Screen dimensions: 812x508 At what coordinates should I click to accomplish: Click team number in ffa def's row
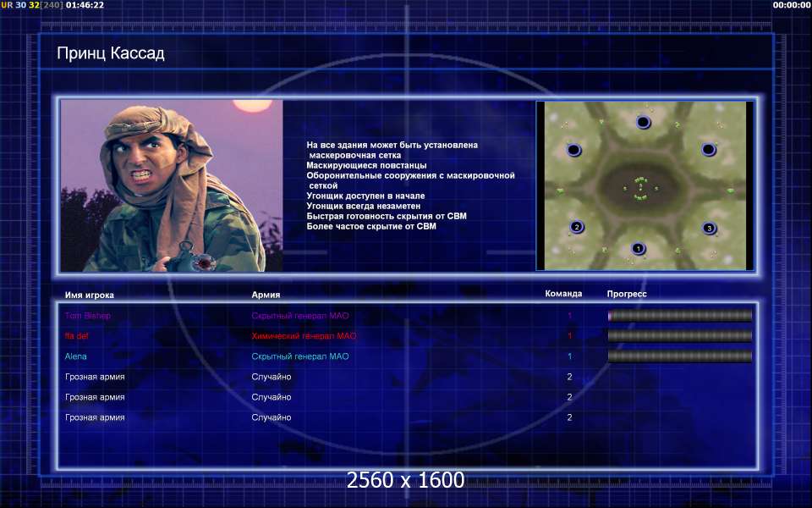(x=569, y=336)
